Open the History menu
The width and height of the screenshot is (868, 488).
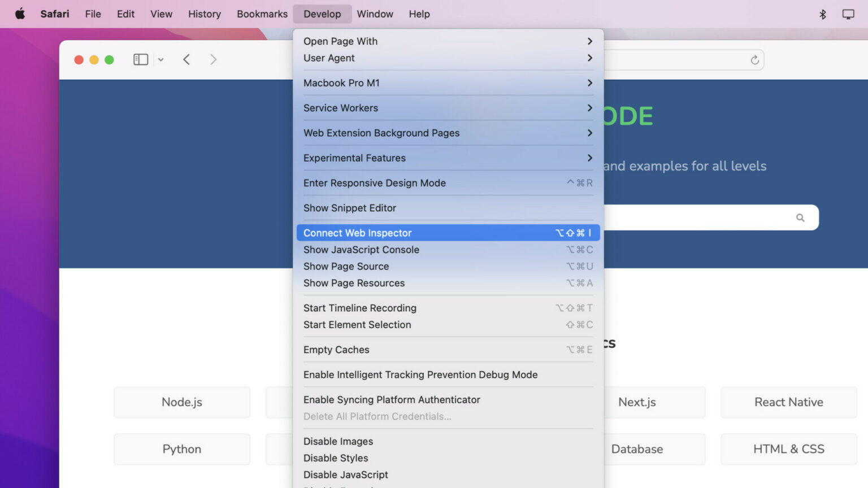point(205,14)
